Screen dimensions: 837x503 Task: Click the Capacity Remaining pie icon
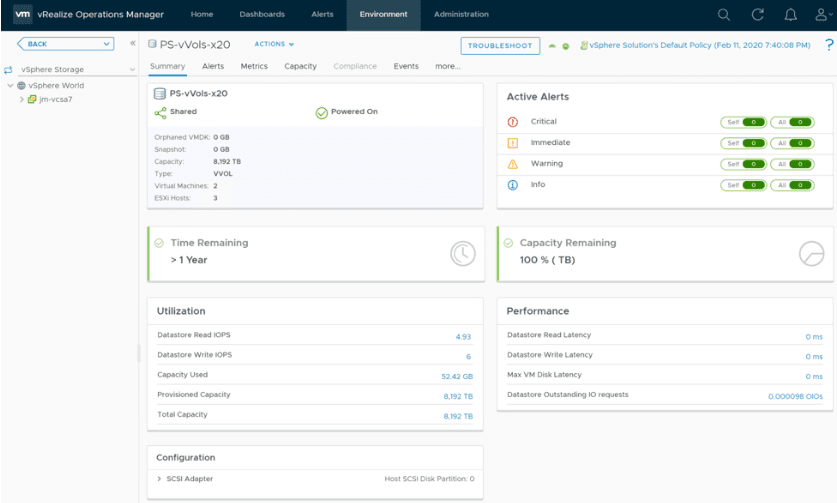811,254
